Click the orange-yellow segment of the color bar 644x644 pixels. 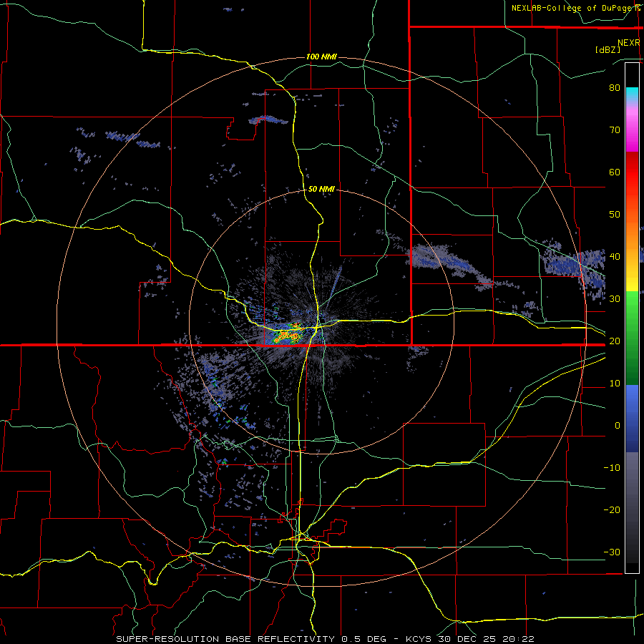[632, 247]
